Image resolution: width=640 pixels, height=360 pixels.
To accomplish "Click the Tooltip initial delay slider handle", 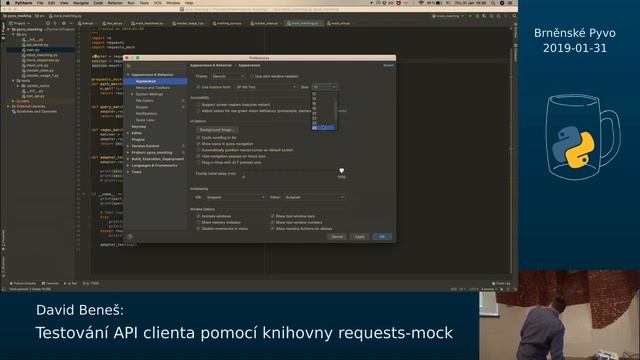I will point(342,171).
